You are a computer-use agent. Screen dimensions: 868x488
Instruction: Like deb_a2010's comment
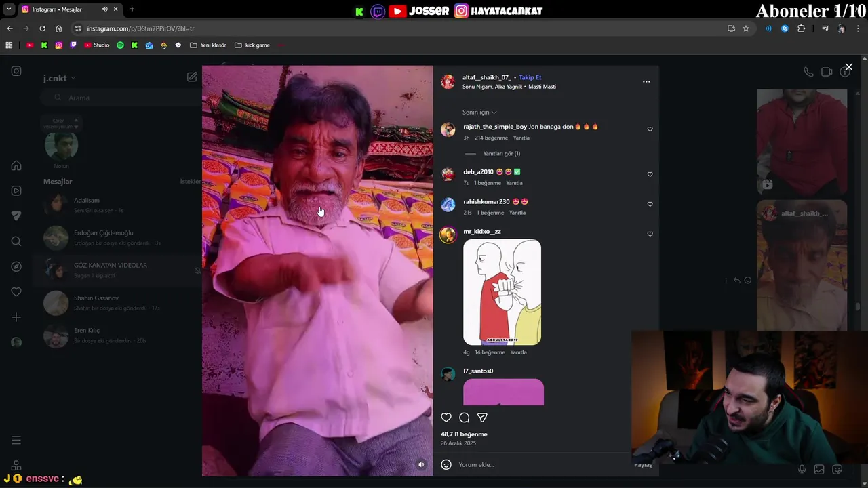(x=650, y=174)
